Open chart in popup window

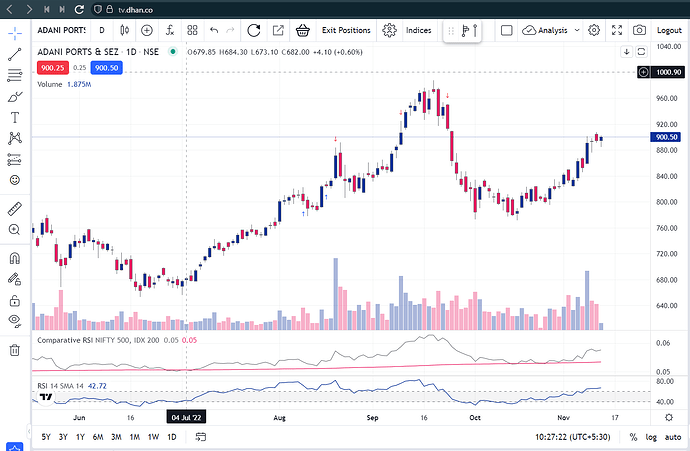(x=278, y=30)
